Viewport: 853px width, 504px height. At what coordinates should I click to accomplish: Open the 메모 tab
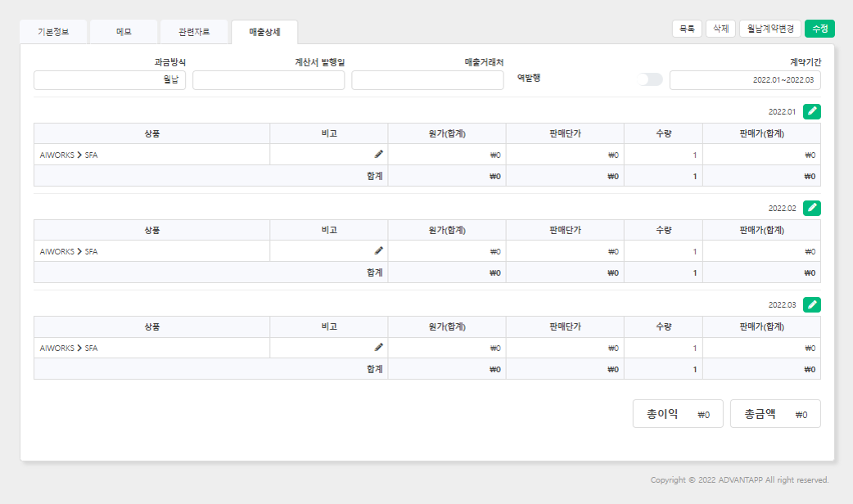coord(124,32)
